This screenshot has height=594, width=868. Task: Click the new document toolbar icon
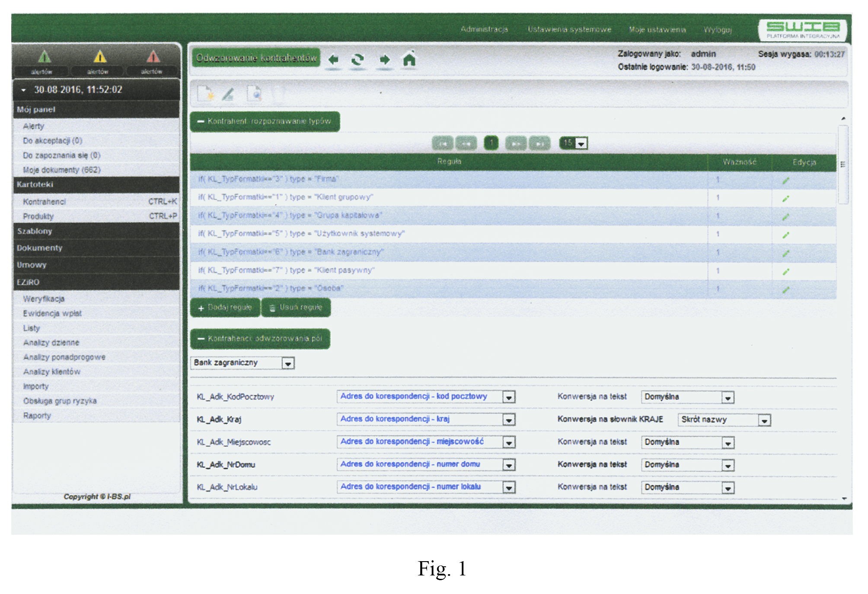(x=205, y=93)
